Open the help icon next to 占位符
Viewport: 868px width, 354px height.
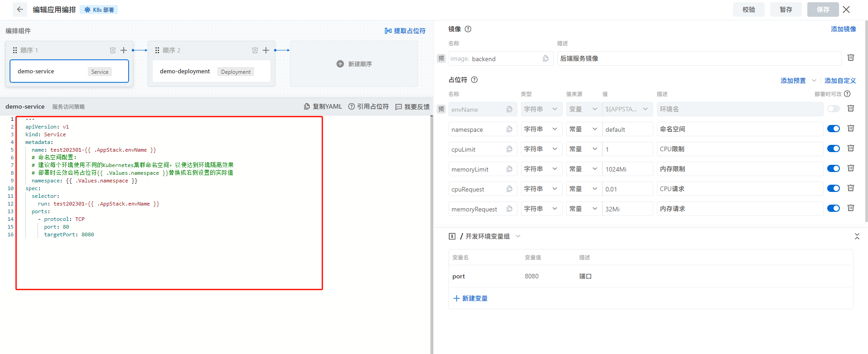[x=474, y=80]
